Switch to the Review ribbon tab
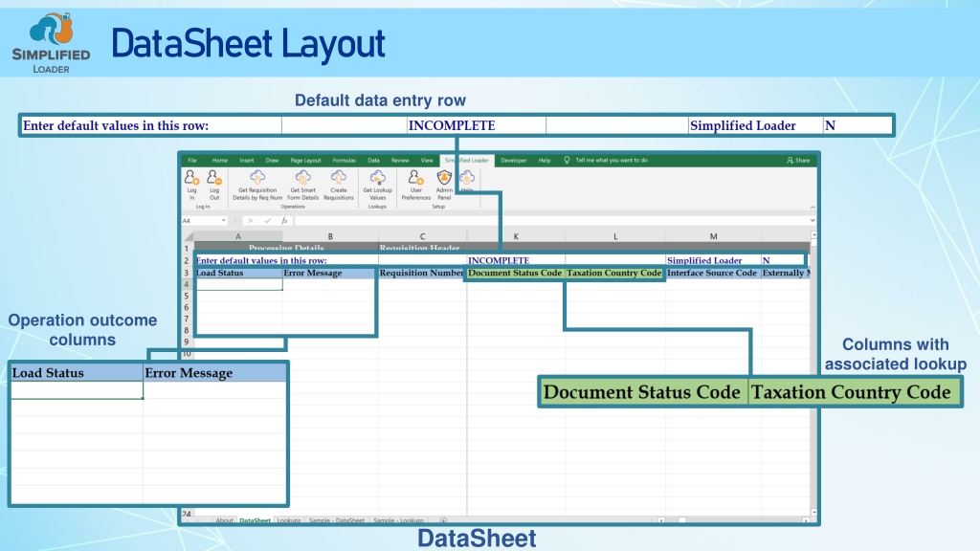This screenshot has height=551, width=980. coord(400,161)
